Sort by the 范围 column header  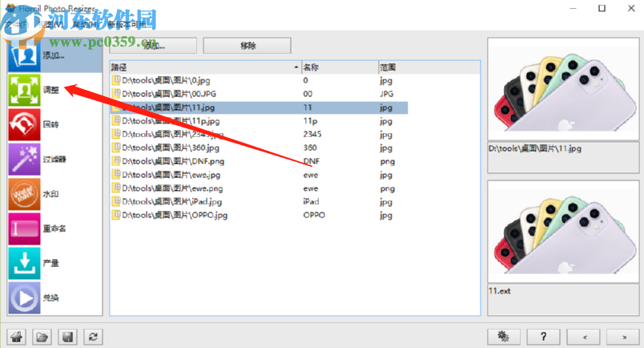pyautogui.click(x=429, y=67)
